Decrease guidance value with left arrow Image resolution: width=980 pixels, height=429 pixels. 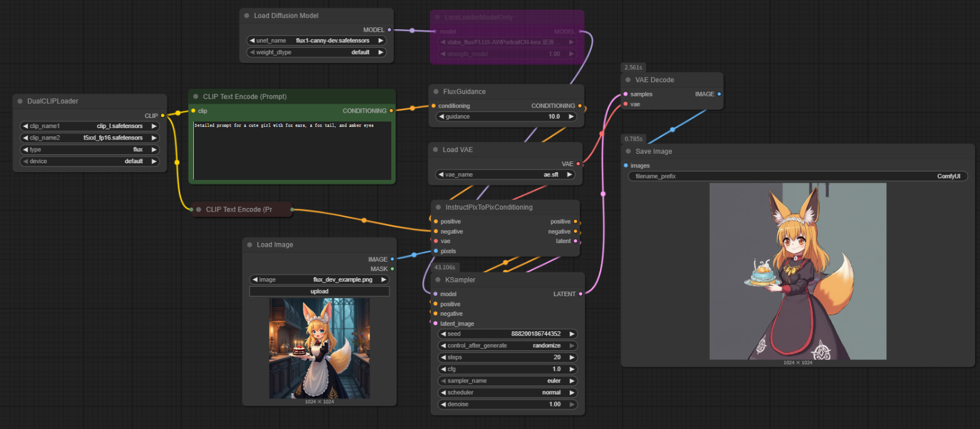coord(441,117)
